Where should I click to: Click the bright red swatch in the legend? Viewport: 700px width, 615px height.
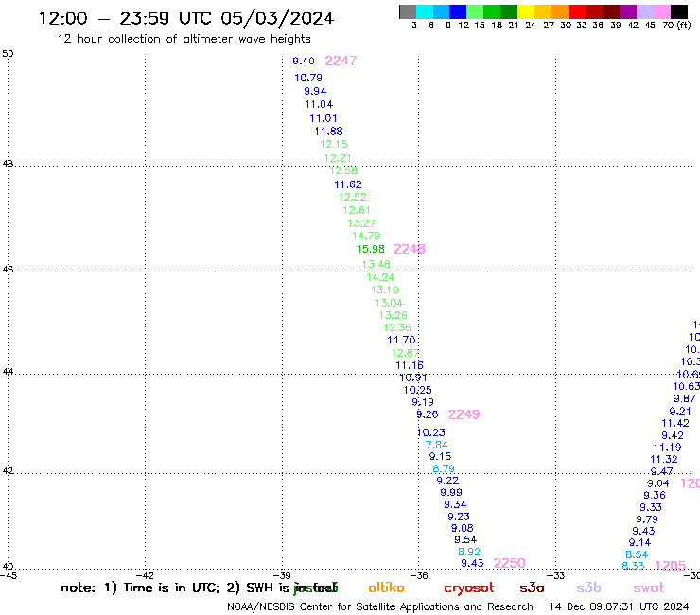[x=576, y=11]
